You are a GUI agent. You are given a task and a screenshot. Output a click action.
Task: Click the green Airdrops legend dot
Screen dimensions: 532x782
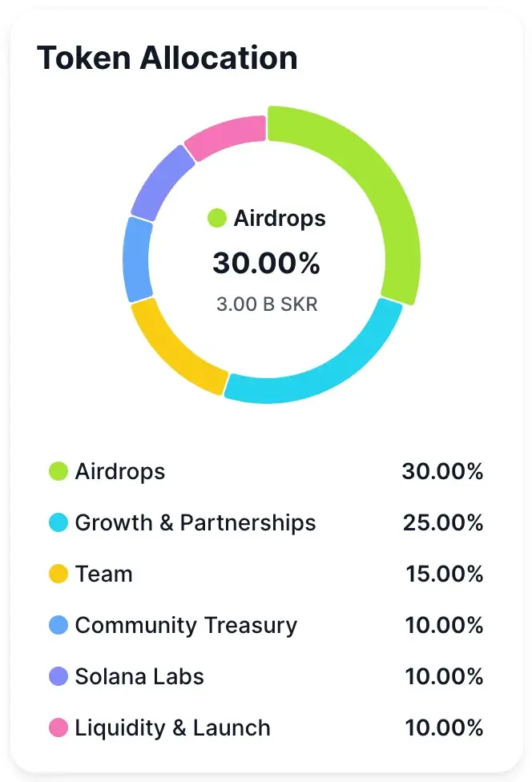point(58,471)
